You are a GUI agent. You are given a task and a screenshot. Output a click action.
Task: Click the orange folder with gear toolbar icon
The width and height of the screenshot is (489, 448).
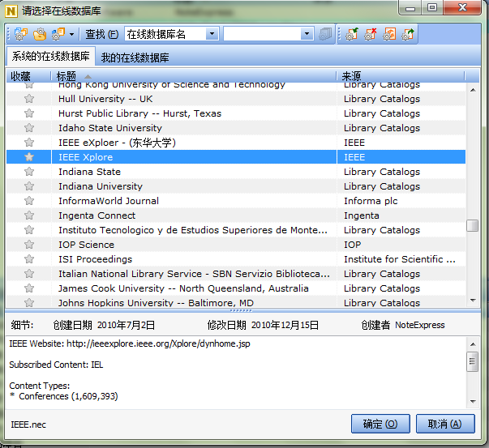click(40, 34)
